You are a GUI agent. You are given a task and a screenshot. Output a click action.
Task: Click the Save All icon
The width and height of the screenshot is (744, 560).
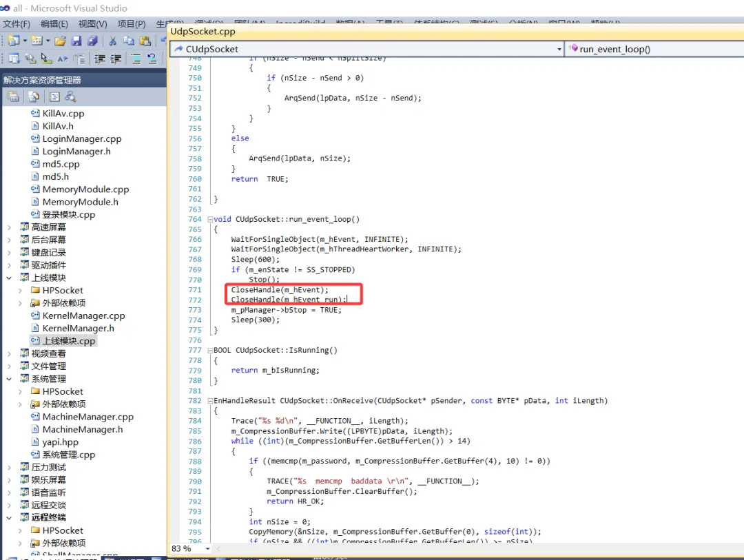tap(93, 41)
